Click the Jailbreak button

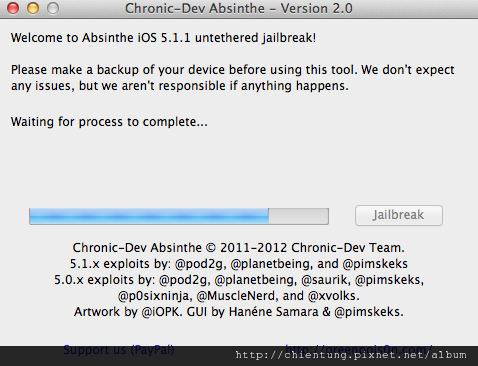[x=399, y=215]
